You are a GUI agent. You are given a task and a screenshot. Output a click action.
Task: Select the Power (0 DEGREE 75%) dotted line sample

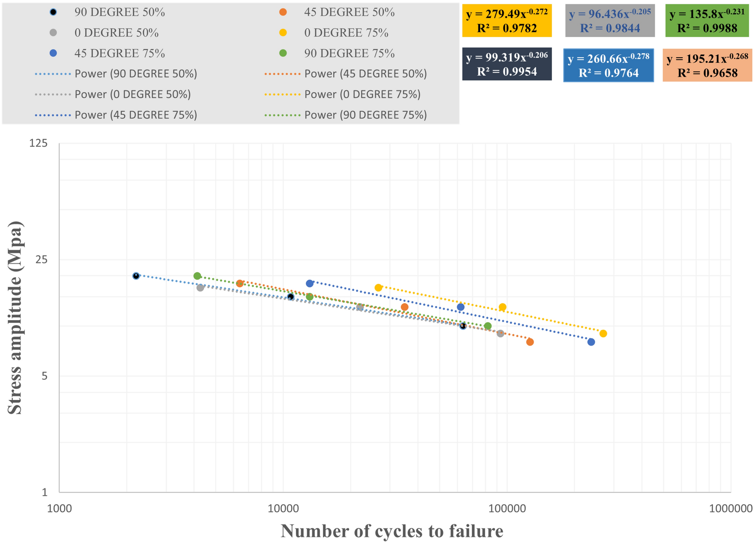tap(282, 94)
